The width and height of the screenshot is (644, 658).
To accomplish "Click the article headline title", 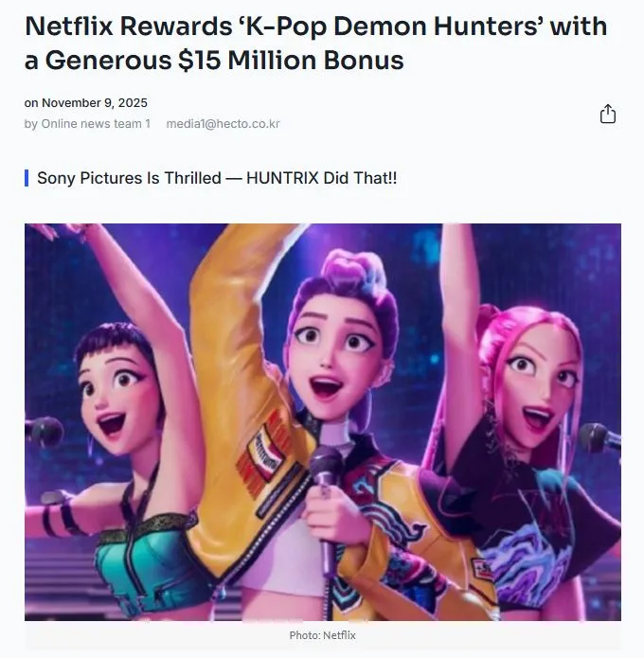I will coord(315,44).
